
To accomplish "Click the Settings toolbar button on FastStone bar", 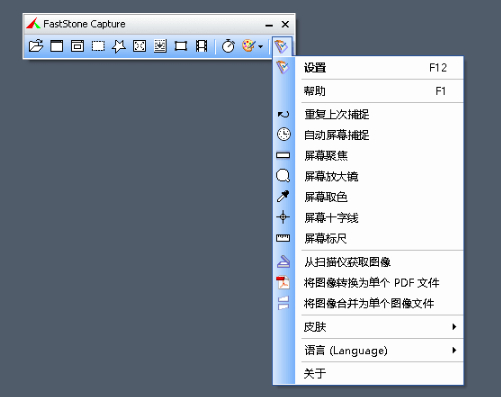I will click(282, 46).
